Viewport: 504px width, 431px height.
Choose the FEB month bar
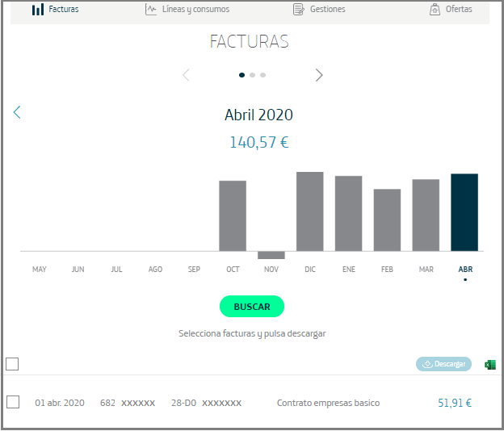pos(387,220)
